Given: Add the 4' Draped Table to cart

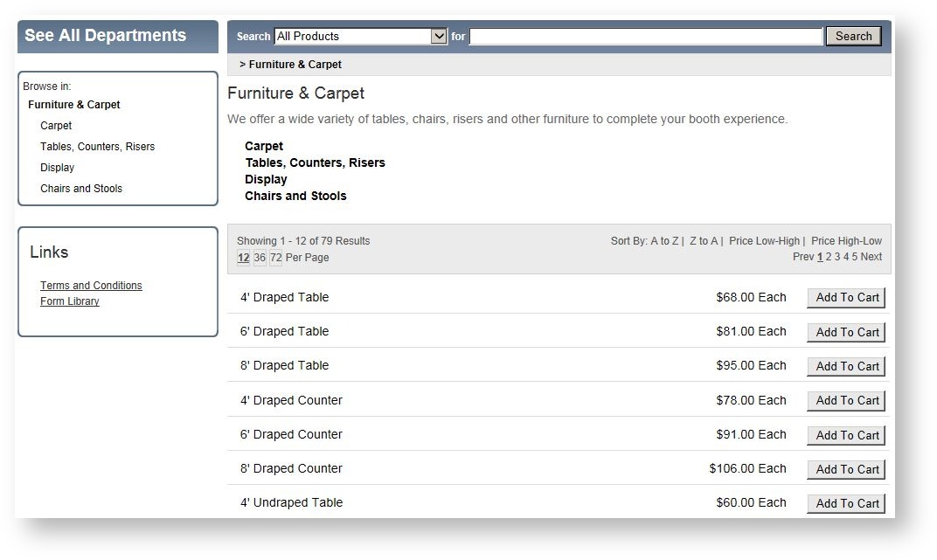Looking at the screenshot, I should [x=844, y=297].
